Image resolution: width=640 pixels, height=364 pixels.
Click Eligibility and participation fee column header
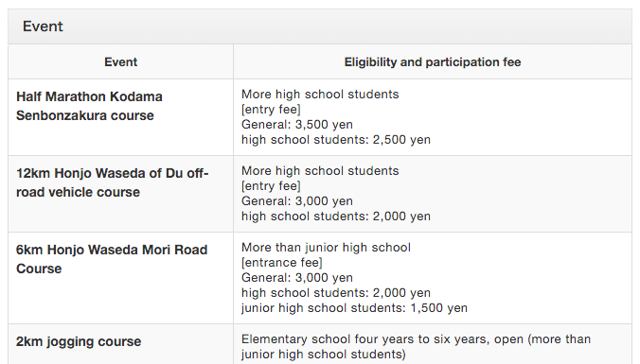[x=433, y=62]
